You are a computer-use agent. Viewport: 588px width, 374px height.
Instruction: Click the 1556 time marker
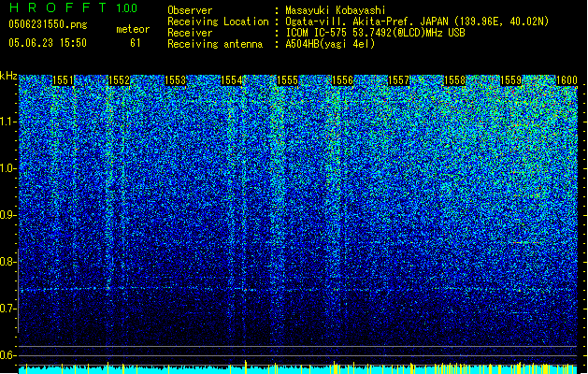[x=343, y=80]
